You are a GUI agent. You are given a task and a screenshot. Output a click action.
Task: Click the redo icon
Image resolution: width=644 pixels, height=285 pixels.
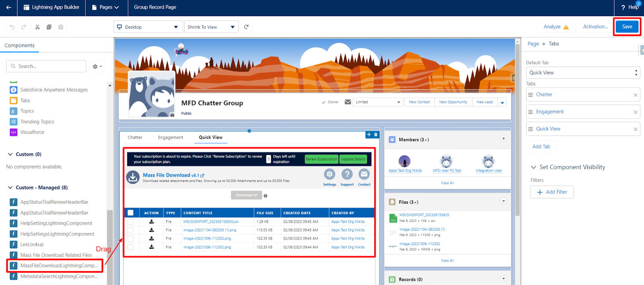click(x=24, y=27)
